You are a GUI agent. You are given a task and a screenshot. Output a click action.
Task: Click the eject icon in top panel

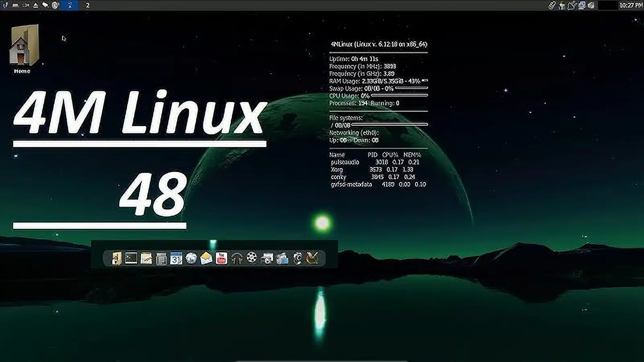tap(35, 5)
